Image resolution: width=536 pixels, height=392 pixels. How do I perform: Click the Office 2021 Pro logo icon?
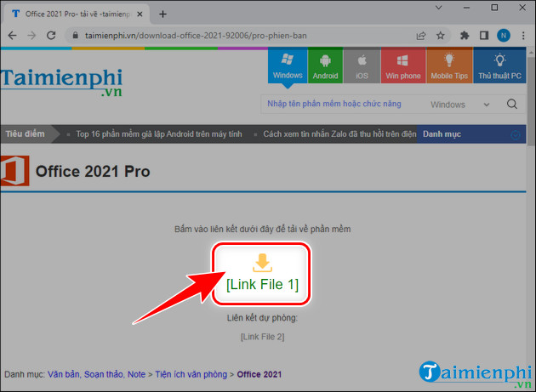(14, 171)
